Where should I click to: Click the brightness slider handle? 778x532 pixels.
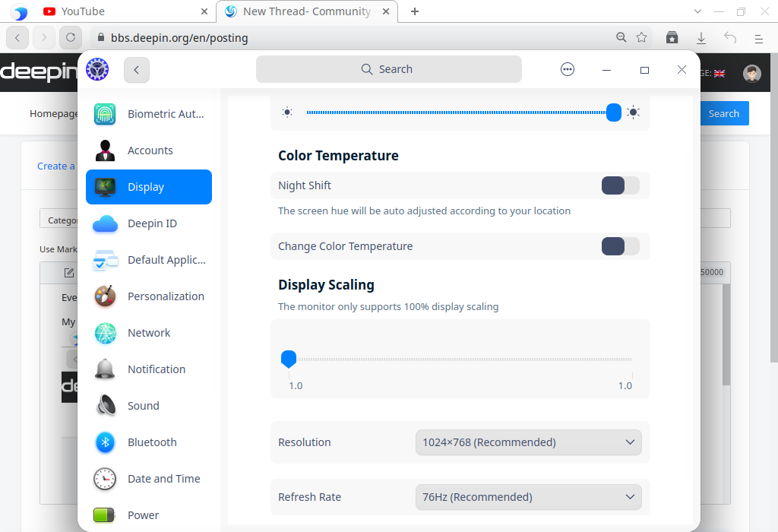click(613, 112)
